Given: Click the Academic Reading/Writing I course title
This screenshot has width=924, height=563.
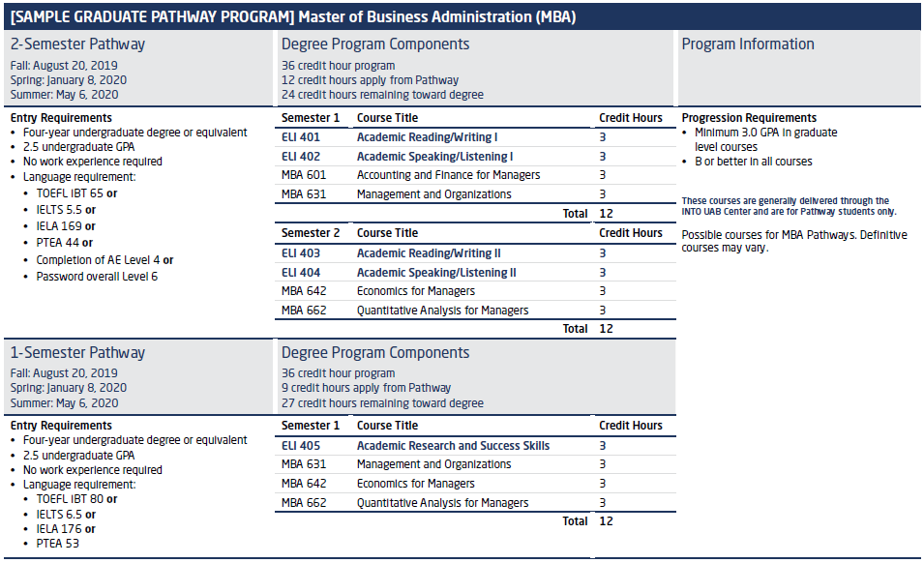Looking at the screenshot, I should [x=428, y=137].
